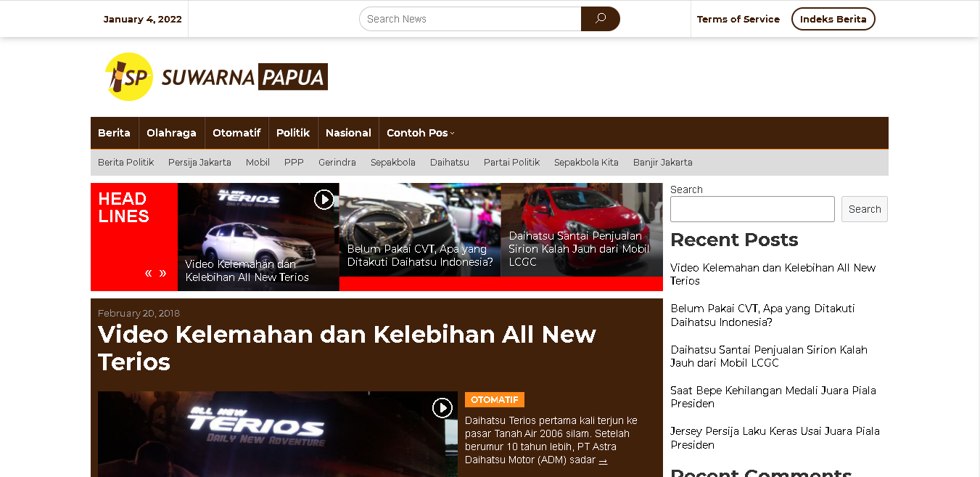The height and width of the screenshot is (477, 980).
Task: Go to next headline with right arrows
Action: click(162, 273)
